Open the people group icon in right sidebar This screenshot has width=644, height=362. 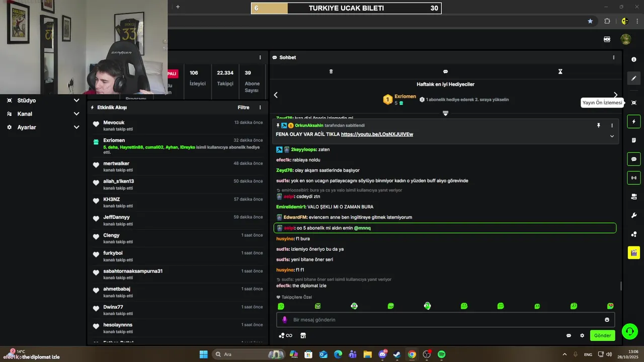point(633,234)
